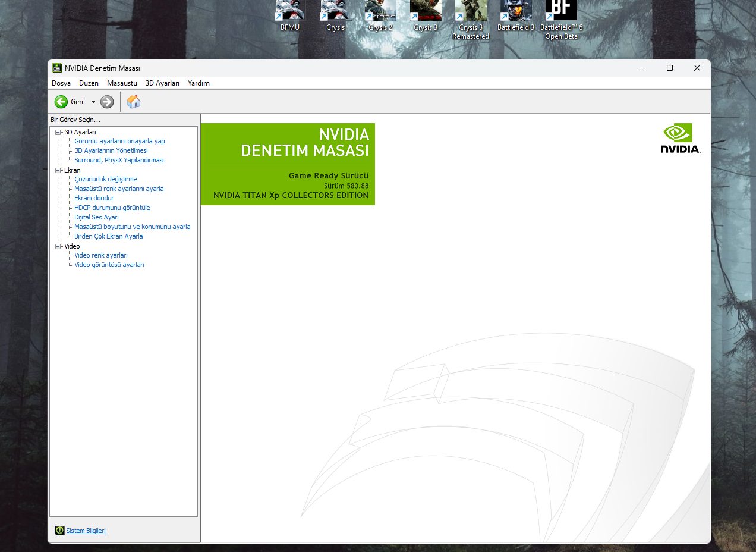Viewport: 756px width, 552px height.
Task: Minimize the NVIDIA Denetim Masası window
Action: (643, 68)
